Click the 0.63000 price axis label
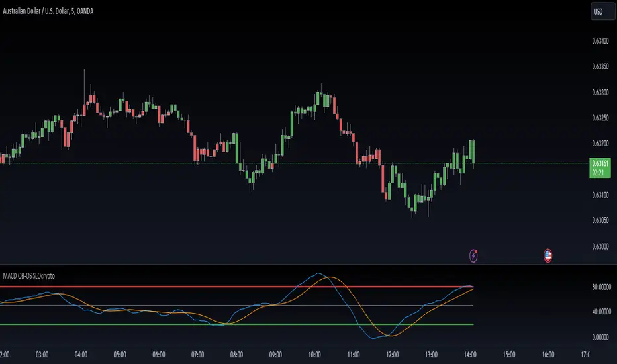 (x=600, y=246)
